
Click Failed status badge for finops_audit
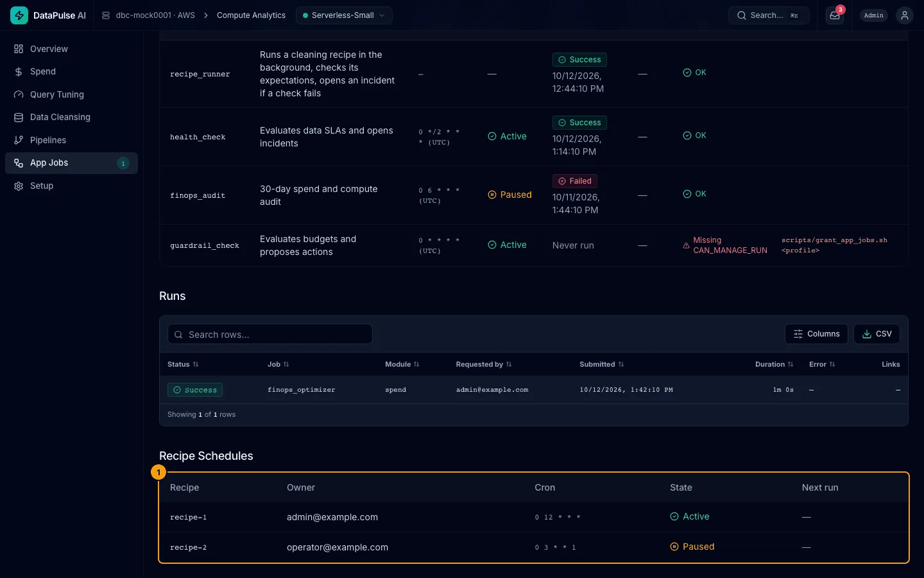point(575,181)
